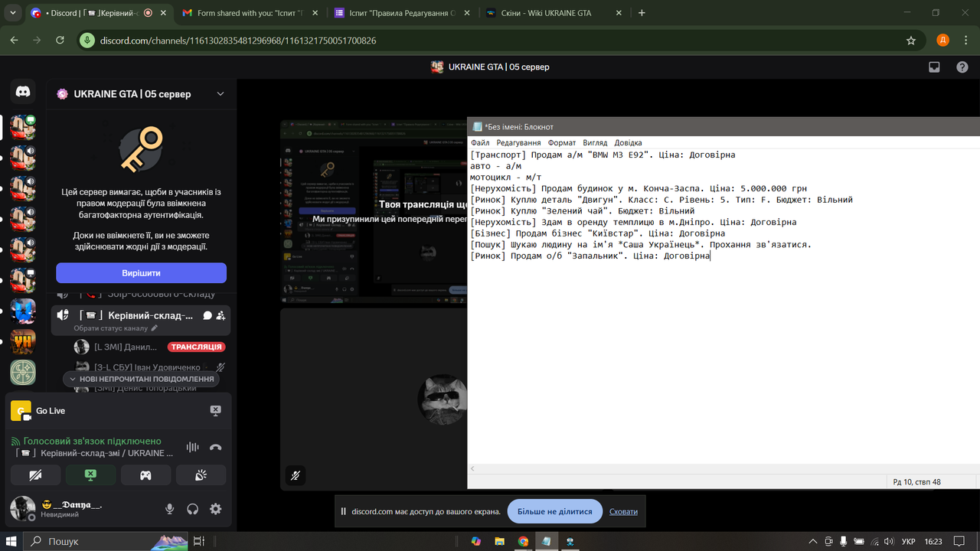Toggle the screen share button
980x551 pixels.
[x=90, y=475]
